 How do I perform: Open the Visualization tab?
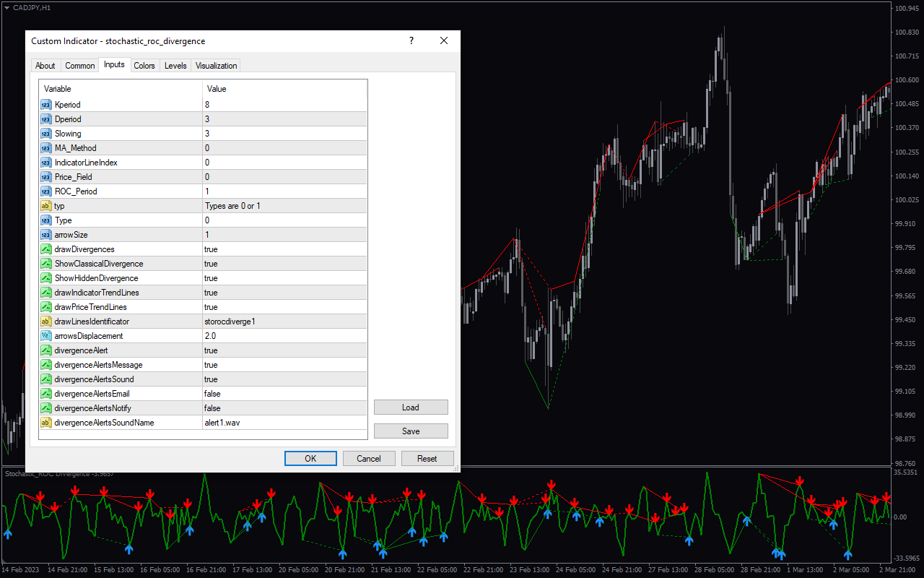click(217, 66)
